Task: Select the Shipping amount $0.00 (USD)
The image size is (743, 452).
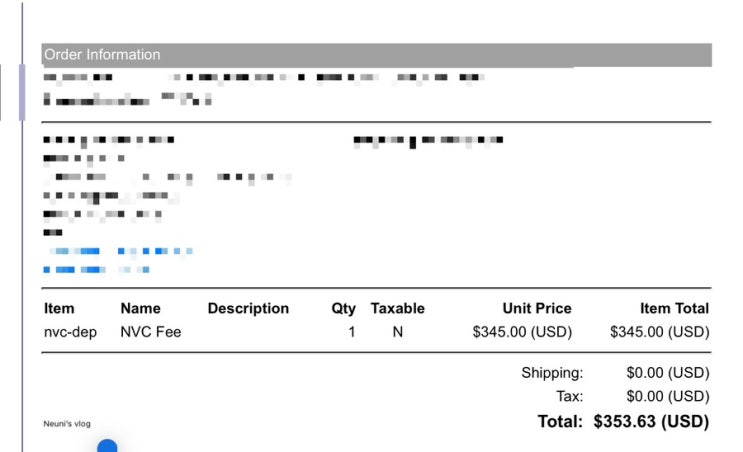Action: [x=667, y=373]
